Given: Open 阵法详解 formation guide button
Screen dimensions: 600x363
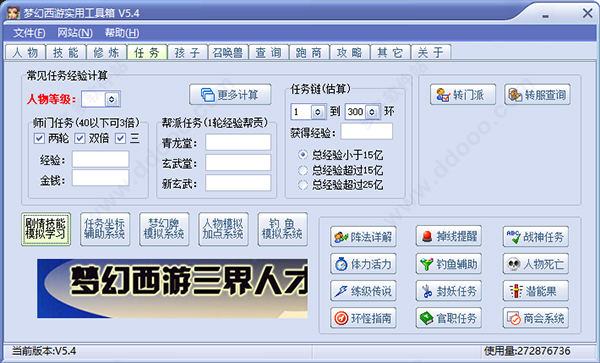Looking at the screenshot, I should point(363,237).
